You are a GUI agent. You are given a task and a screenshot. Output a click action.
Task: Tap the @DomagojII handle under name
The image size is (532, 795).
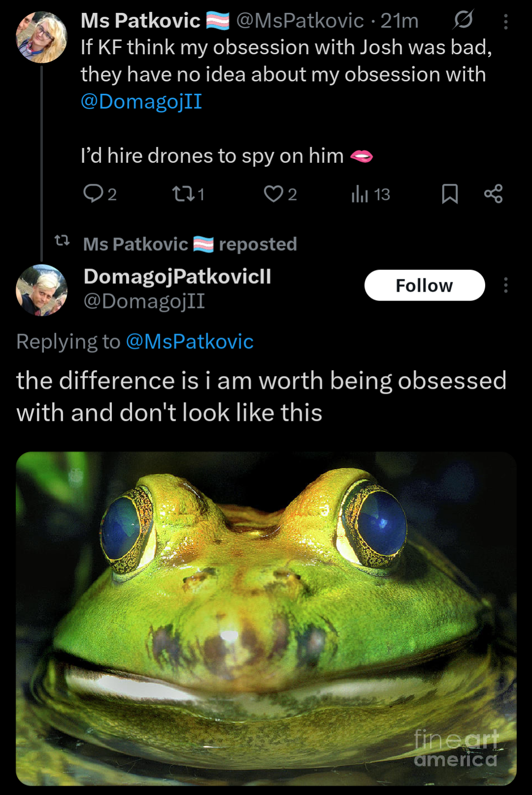tap(144, 301)
